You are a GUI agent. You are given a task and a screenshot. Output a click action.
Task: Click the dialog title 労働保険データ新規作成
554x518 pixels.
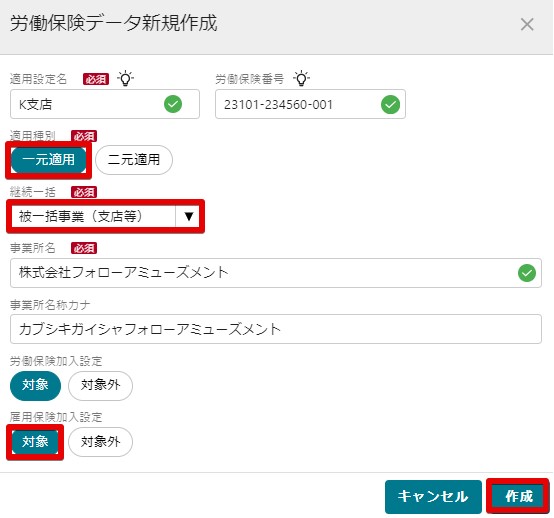pos(113,23)
